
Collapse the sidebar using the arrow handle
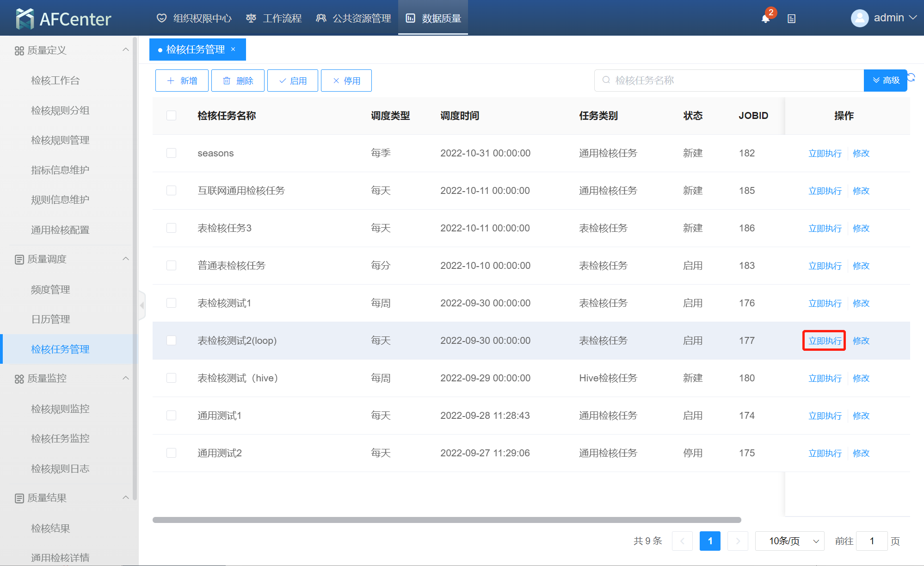point(142,305)
